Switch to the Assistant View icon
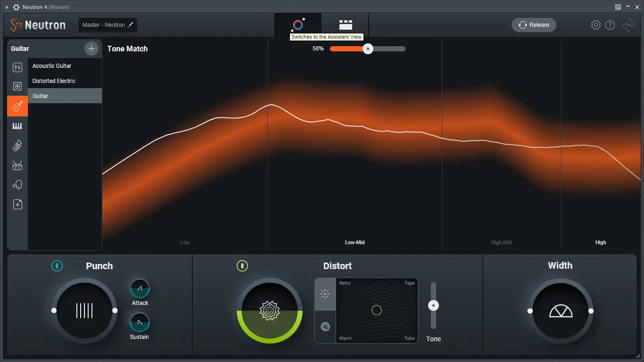The height and width of the screenshot is (362, 644). pyautogui.click(x=298, y=25)
